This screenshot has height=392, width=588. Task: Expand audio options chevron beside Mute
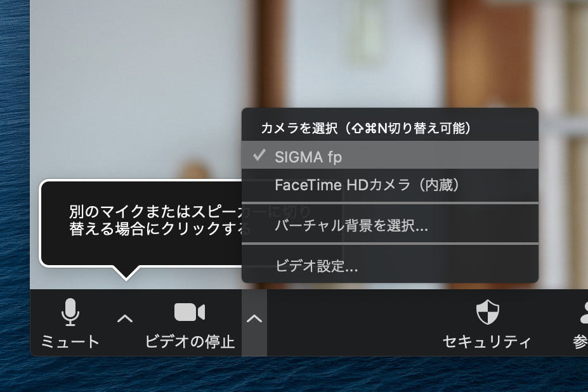(125, 319)
